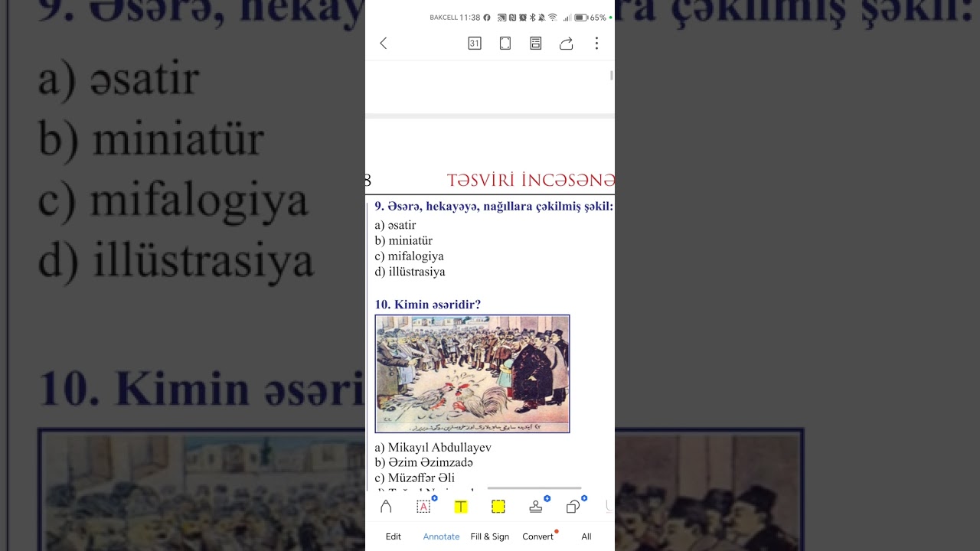The height and width of the screenshot is (551, 980).
Task: Tap the Wi-Fi status icon
Action: click(x=553, y=18)
